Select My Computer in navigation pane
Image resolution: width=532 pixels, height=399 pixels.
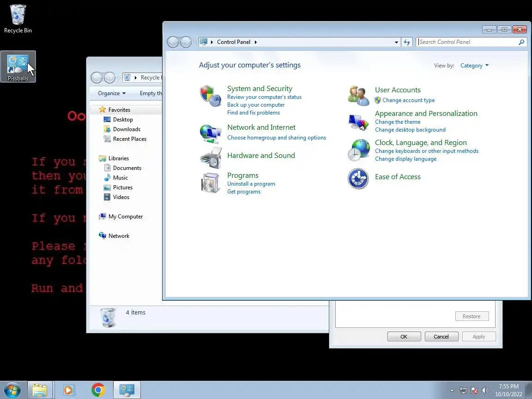126,217
